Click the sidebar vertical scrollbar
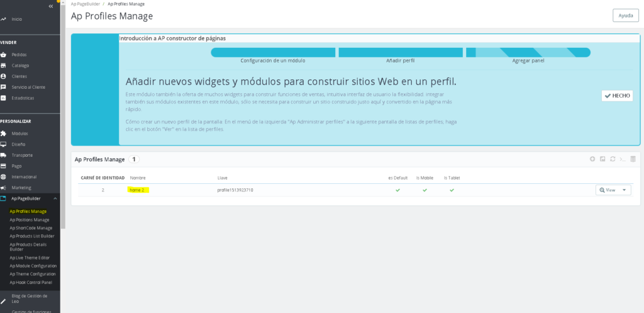This screenshot has height=313, width=644. click(x=63, y=115)
